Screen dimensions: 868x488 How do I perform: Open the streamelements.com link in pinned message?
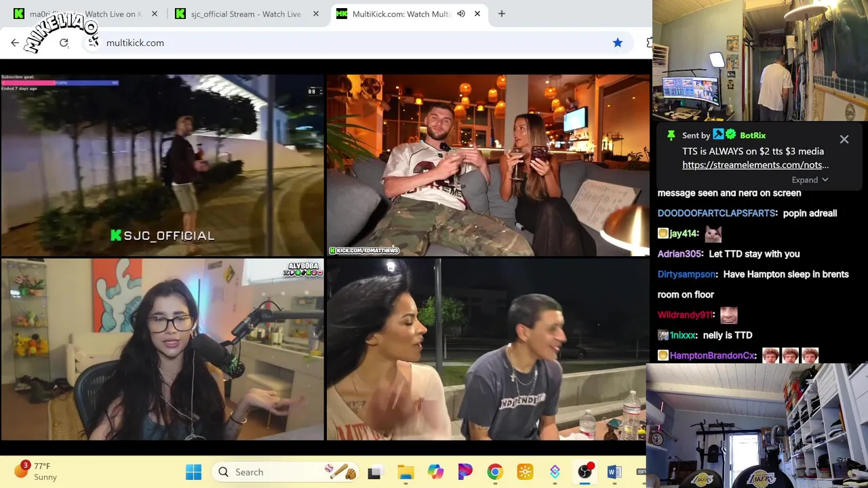pyautogui.click(x=755, y=165)
